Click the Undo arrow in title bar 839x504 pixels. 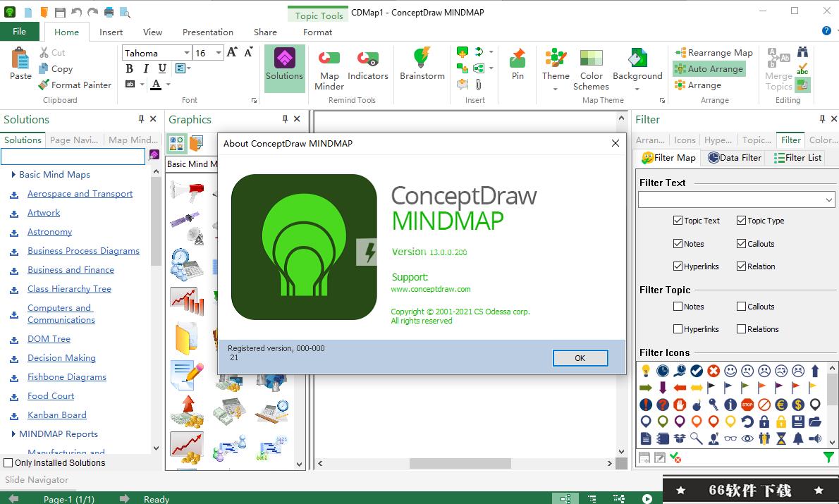(76, 12)
